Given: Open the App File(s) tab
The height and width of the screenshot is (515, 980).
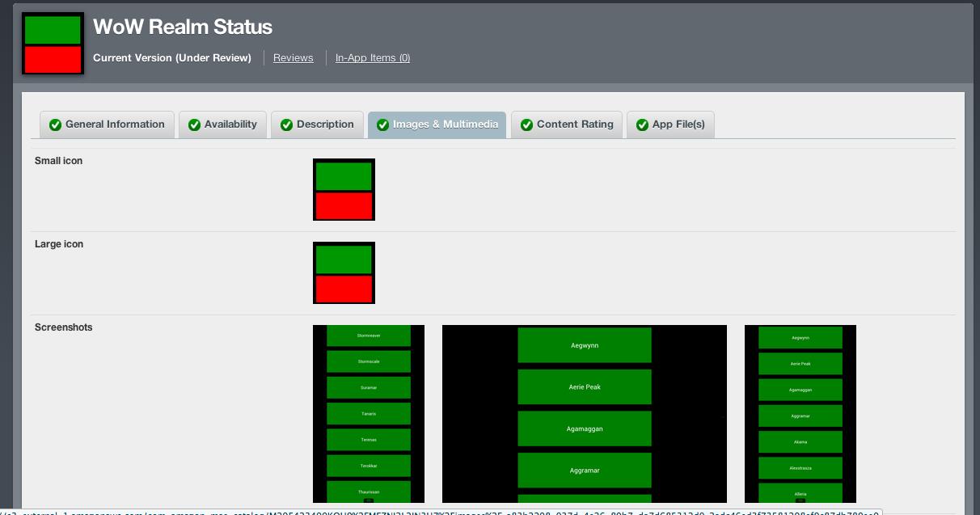Looking at the screenshot, I should coord(670,125).
